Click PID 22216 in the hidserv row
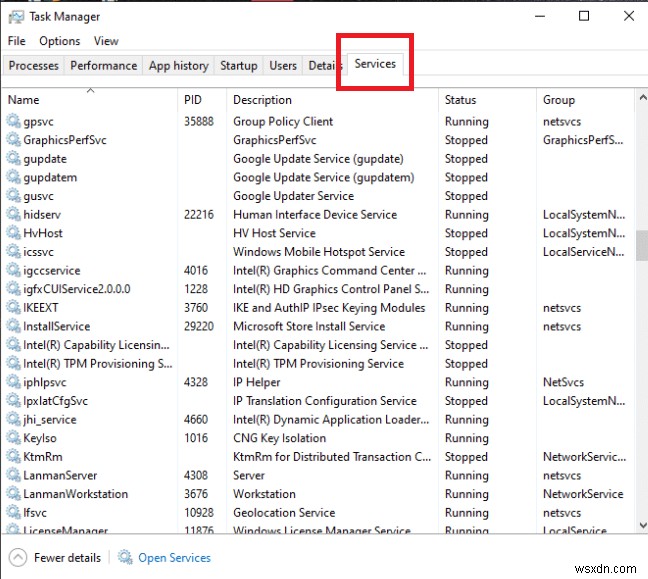The image size is (648, 579). (x=199, y=214)
